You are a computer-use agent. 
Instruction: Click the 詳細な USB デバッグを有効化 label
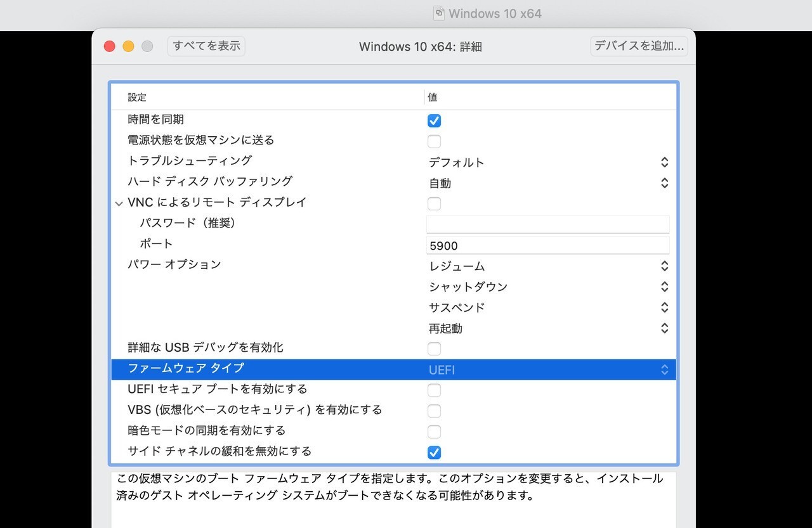[x=206, y=347]
